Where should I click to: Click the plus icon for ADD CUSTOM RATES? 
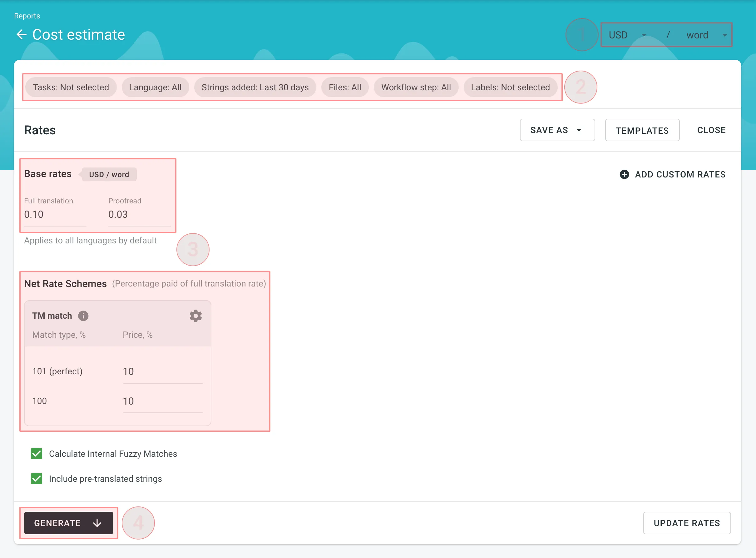click(x=624, y=174)
